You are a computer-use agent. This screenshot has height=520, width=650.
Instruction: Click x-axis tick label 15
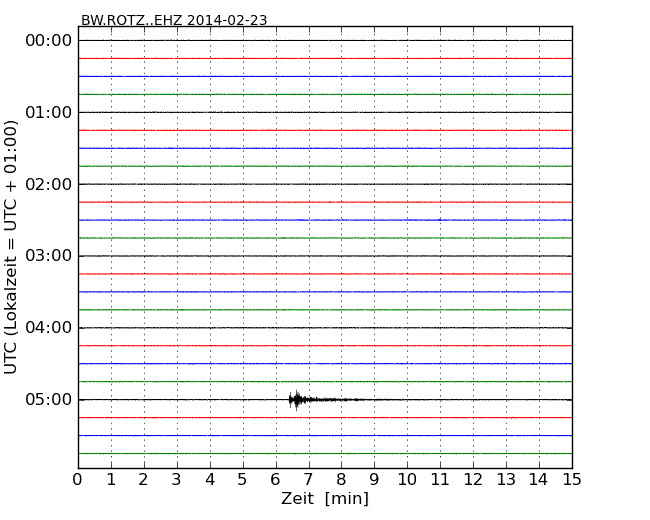click(x=572, y=480)
